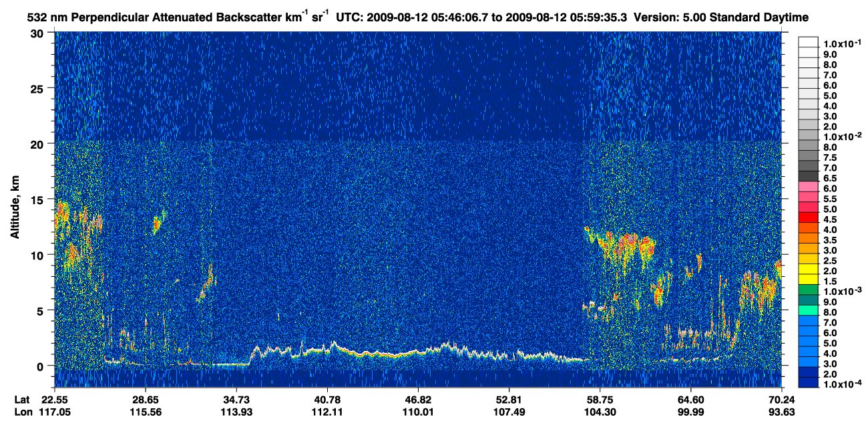The height and width of the screenshot is (445, 868).
Task: Select longitude value 99.99
Action: click(x=690, y=412)
